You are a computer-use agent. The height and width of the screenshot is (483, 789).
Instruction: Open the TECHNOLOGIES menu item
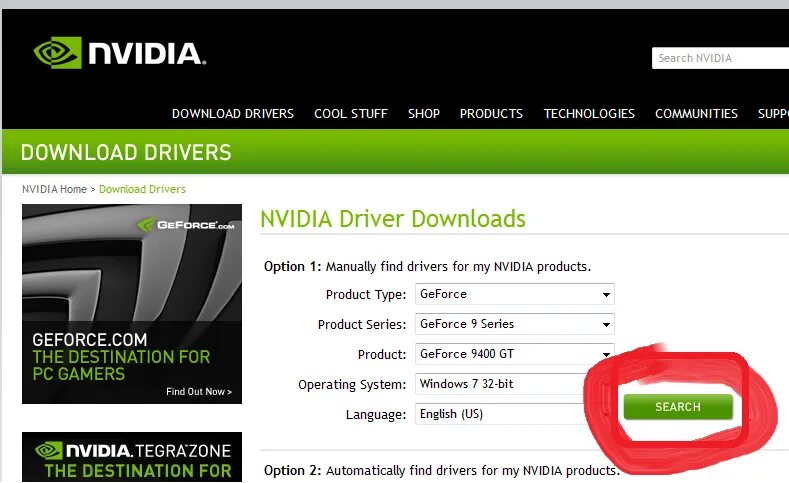589,114
